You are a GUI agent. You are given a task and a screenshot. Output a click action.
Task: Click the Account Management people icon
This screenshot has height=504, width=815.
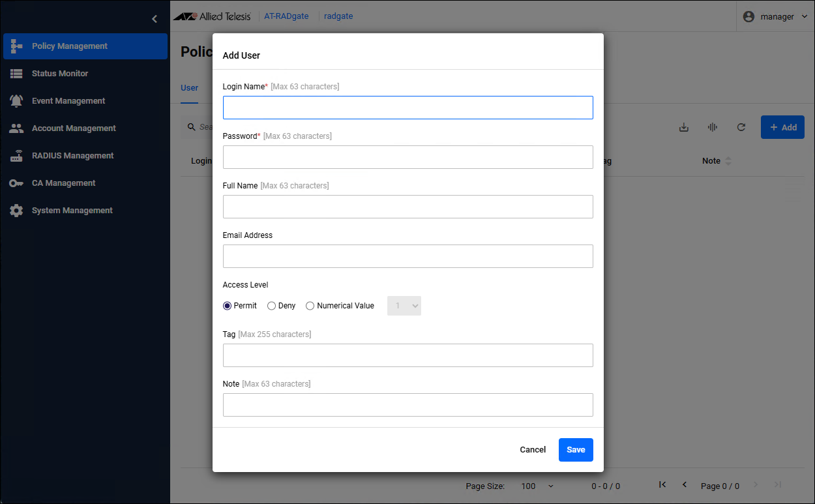click(17, 128)
